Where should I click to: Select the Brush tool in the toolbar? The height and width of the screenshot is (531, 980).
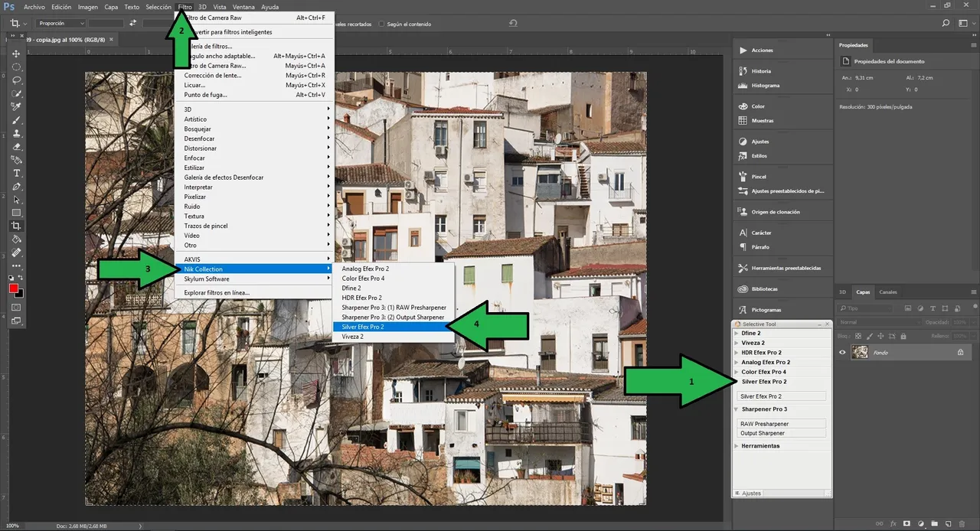16,120
